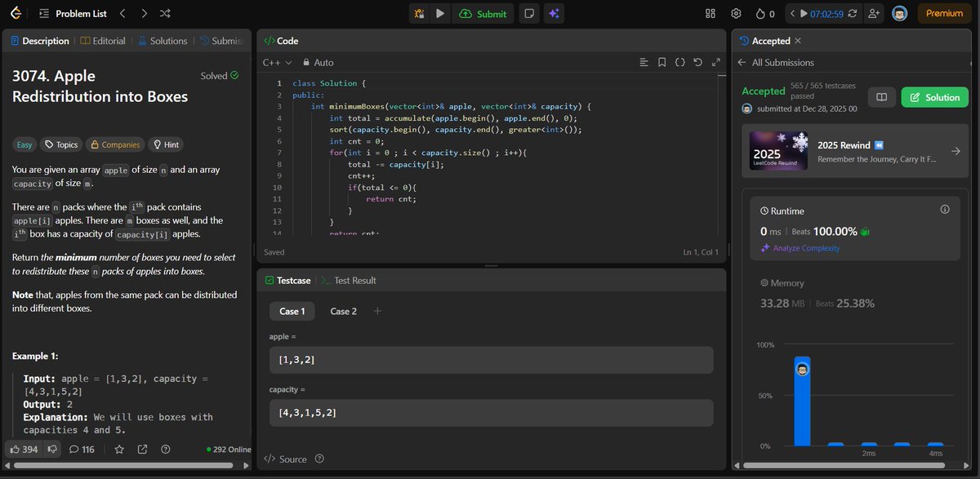Expand the code editor to fullscreen
This screenshot has width=980, height=479.
coord(716,62)
